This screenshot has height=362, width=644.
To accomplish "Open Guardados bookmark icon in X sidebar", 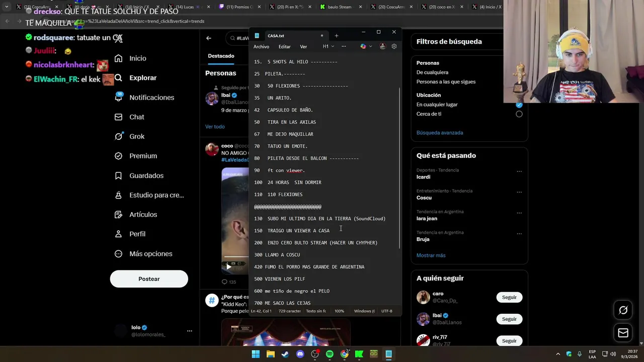I will pyautogui.click(x=118, y=175).
